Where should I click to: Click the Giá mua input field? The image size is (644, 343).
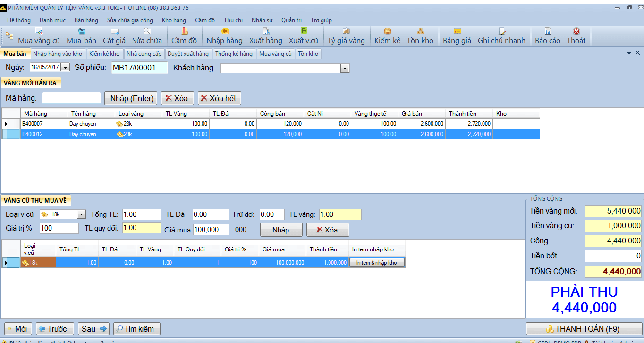211,230
